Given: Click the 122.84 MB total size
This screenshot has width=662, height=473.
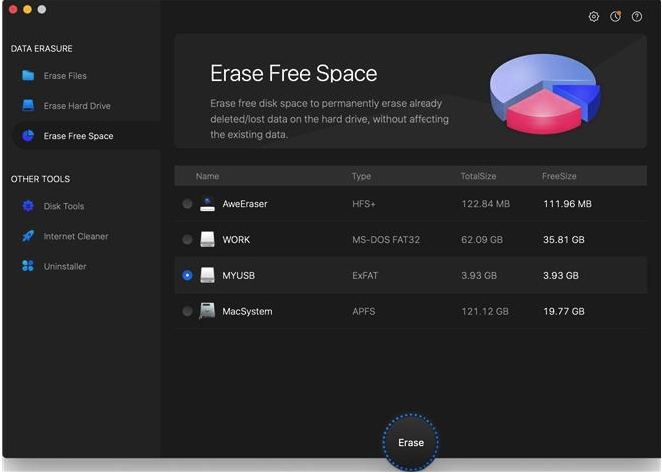Looking at the screenshot, I should (x=486, y=204).
